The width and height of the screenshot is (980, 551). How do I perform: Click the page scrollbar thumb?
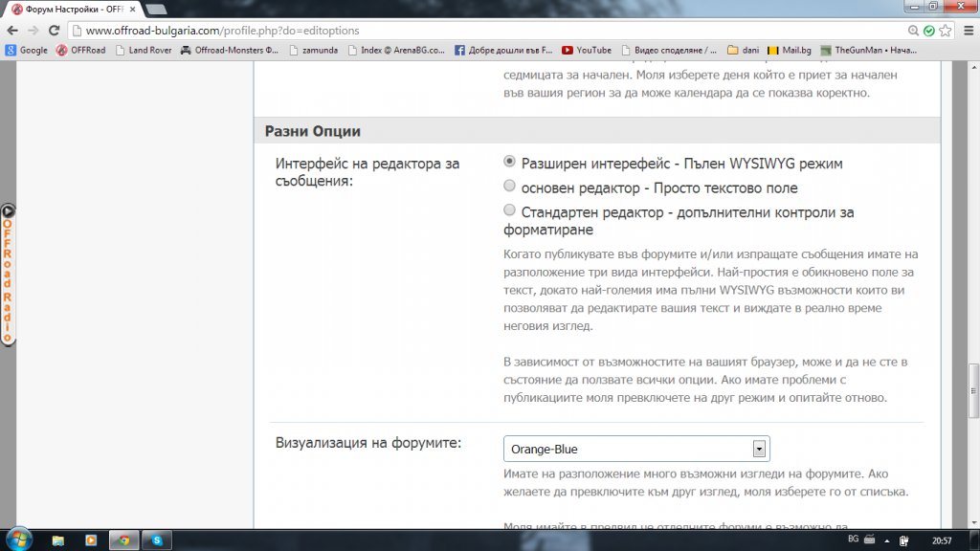point(973,390)
